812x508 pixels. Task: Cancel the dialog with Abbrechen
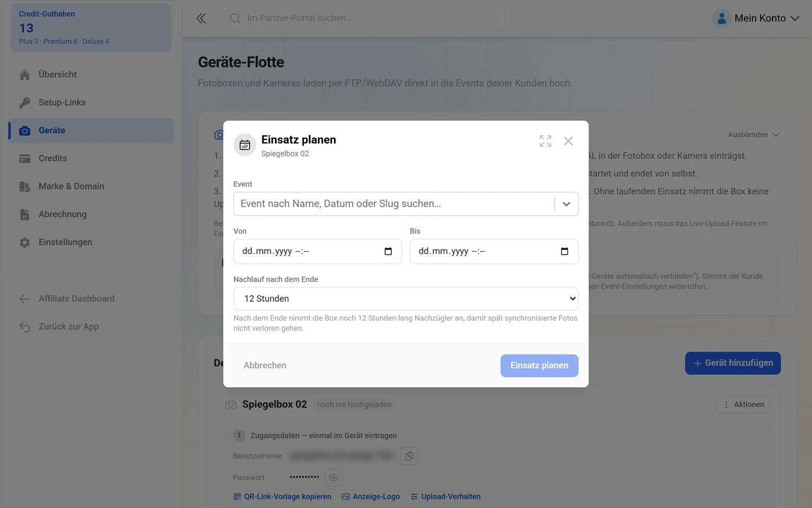coord(265,366)
